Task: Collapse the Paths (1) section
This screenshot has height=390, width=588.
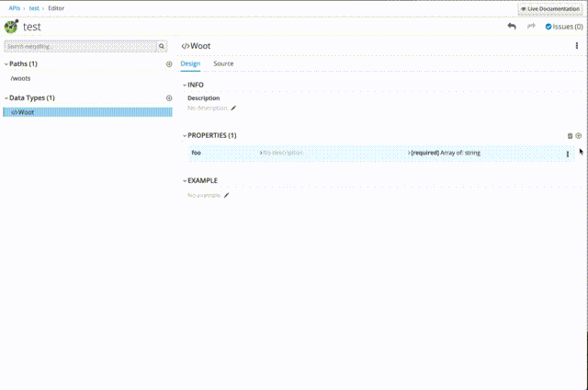Action: (x=6, y=64)
